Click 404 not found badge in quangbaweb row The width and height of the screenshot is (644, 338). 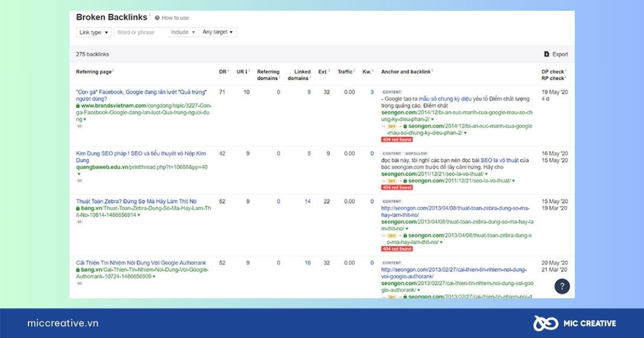pyautogui.click(x=397, y=188)
